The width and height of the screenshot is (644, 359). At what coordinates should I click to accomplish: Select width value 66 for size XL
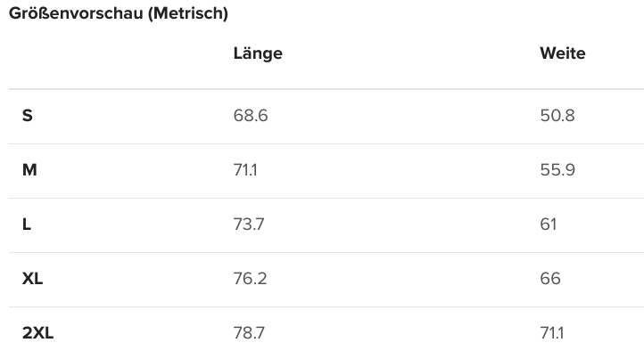click(x=550, y=279)
